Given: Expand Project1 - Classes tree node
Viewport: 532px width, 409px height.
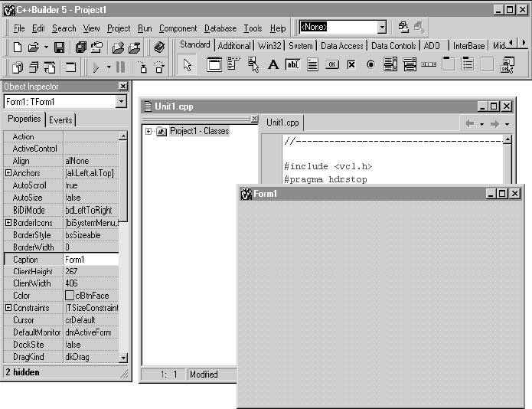Looking at the screenshot, I should tap(149, 131).
